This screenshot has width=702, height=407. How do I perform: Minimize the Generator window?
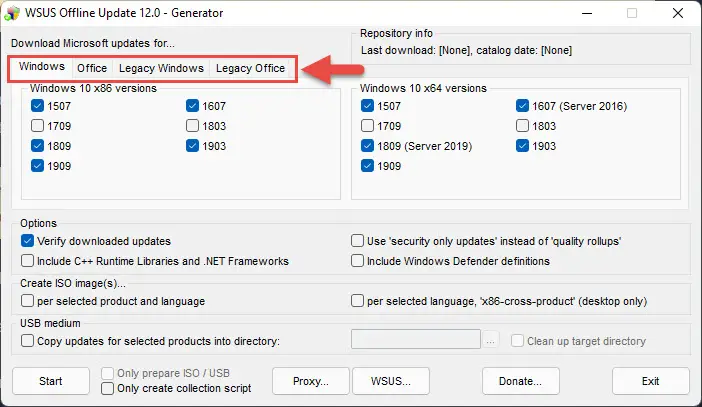point(587,13)
